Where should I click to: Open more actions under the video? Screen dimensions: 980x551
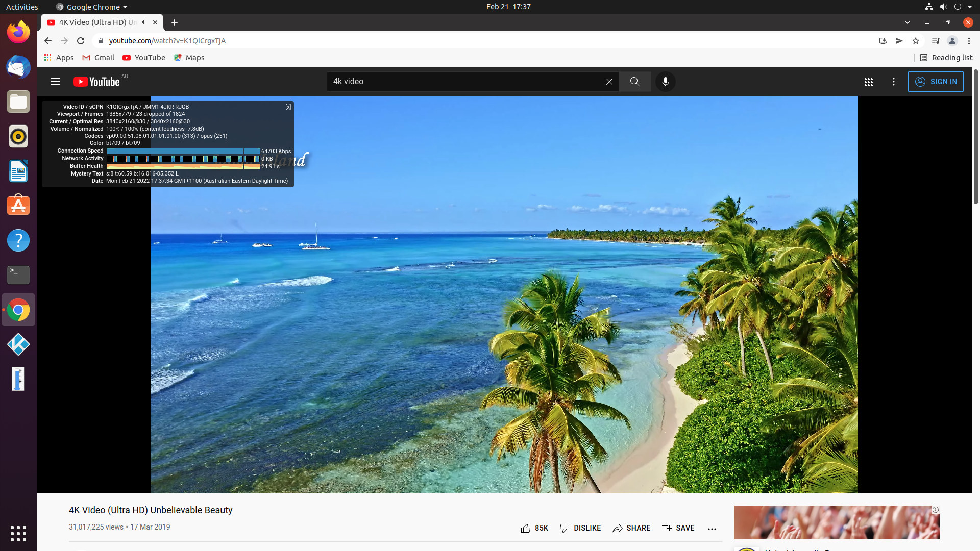712,529
